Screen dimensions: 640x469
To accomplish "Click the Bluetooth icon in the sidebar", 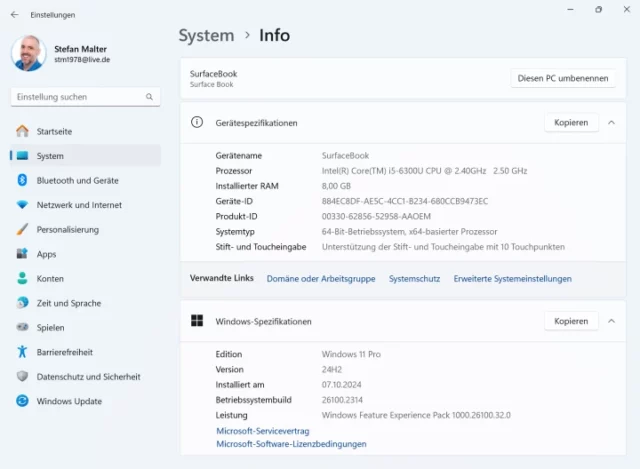I will click(22, 180).
